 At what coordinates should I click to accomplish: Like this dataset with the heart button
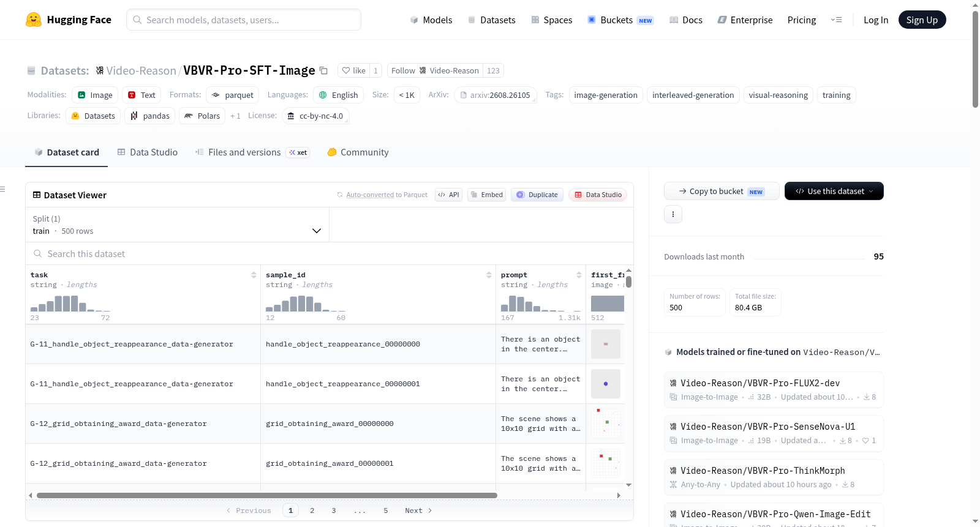click(353, 70)
